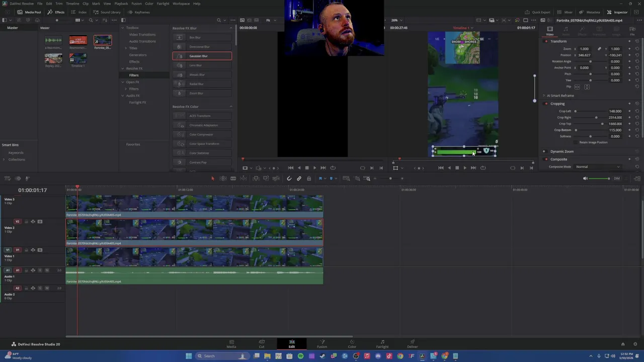The height and width of the screenshot is (362, 644).
Task: Toggle timeline snapping magnet icon
Action: [289, 178]
